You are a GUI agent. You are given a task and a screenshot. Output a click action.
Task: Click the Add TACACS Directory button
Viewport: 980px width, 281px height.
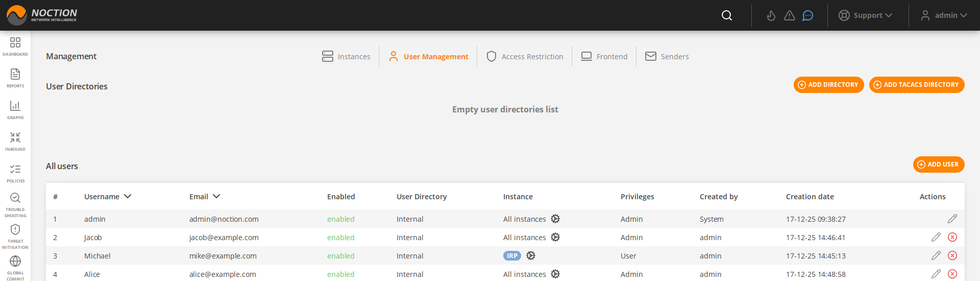[916, 85]
